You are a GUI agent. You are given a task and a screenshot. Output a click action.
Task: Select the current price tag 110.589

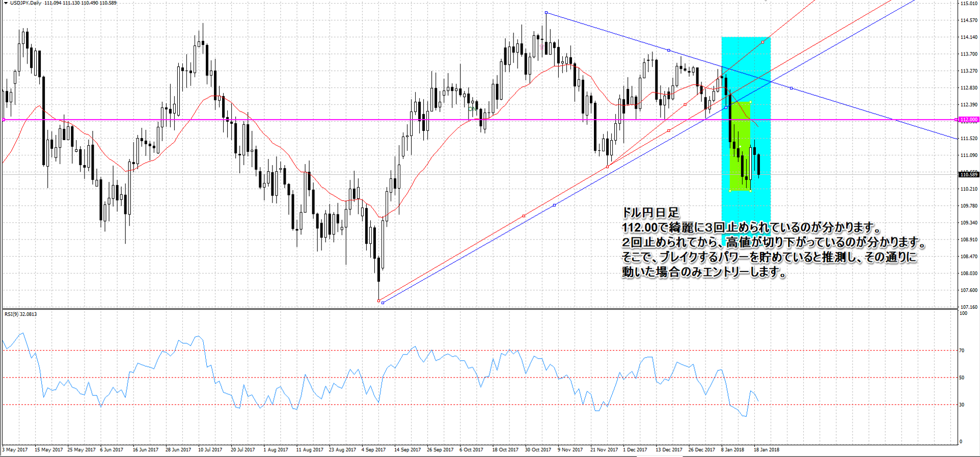968,175
